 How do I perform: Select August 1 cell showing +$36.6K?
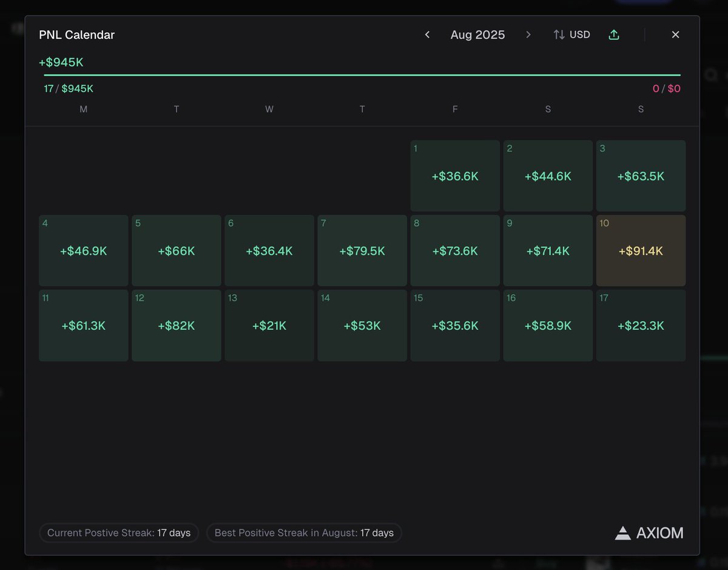pos(455,176)
